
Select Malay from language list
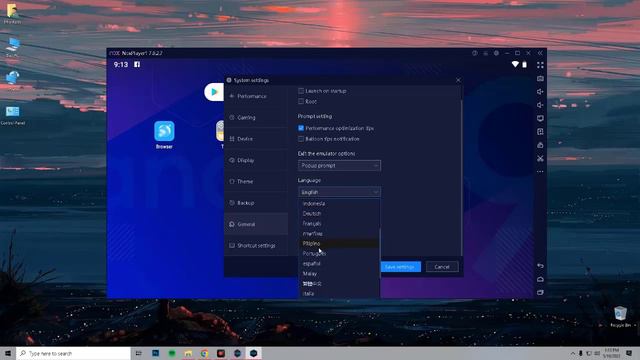(339, 273)
